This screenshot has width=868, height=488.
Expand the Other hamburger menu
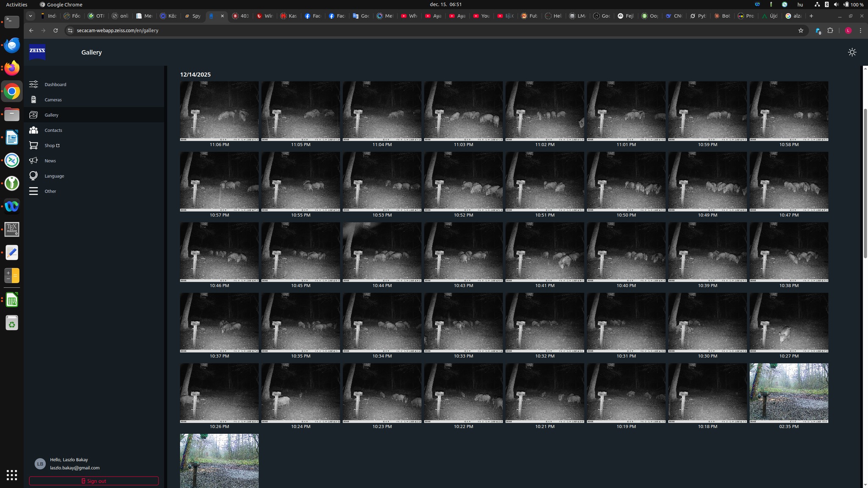pyautogui.click(x=33, y=191)
